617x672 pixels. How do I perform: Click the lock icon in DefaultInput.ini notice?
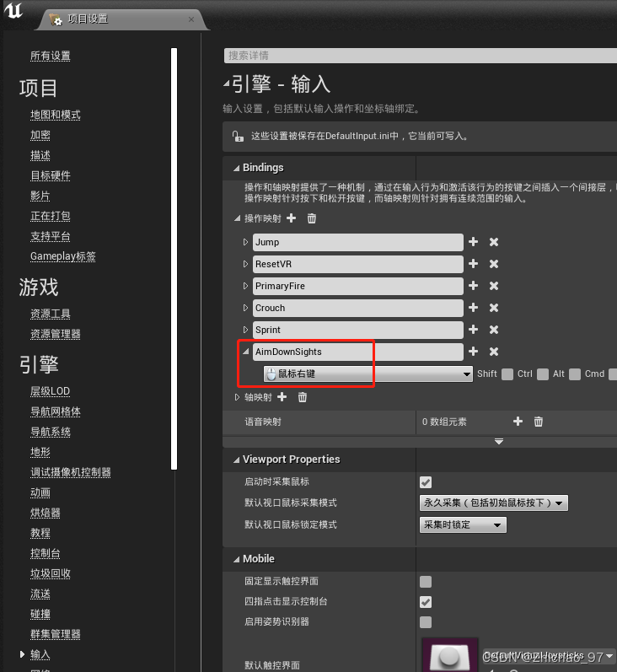tap(238, 137)
